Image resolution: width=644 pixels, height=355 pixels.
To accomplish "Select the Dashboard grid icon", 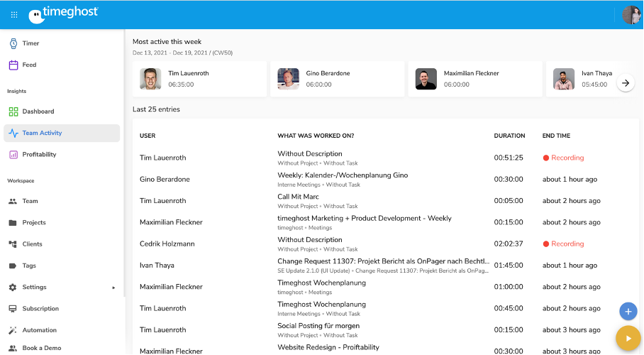I will click(x=13, y=111).
